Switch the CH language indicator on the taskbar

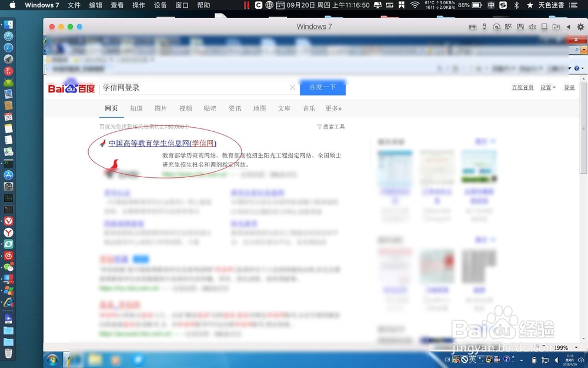447,360
